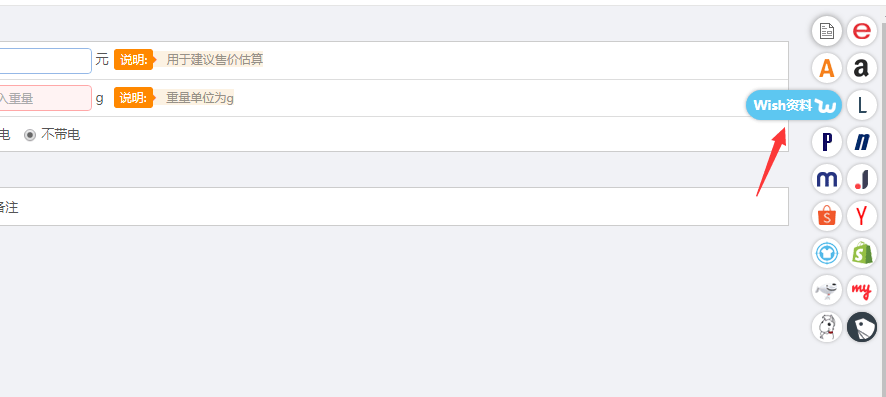Open the blue slanted 'n' platform icon
The width and height of the screenshot is (886, 397).
point(862,142)
